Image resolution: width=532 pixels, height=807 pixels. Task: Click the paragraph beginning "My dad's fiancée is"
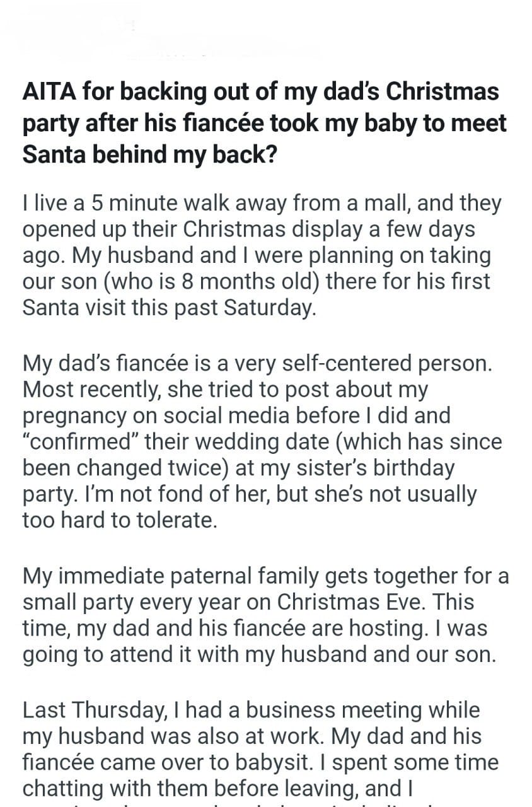[262, 442]
